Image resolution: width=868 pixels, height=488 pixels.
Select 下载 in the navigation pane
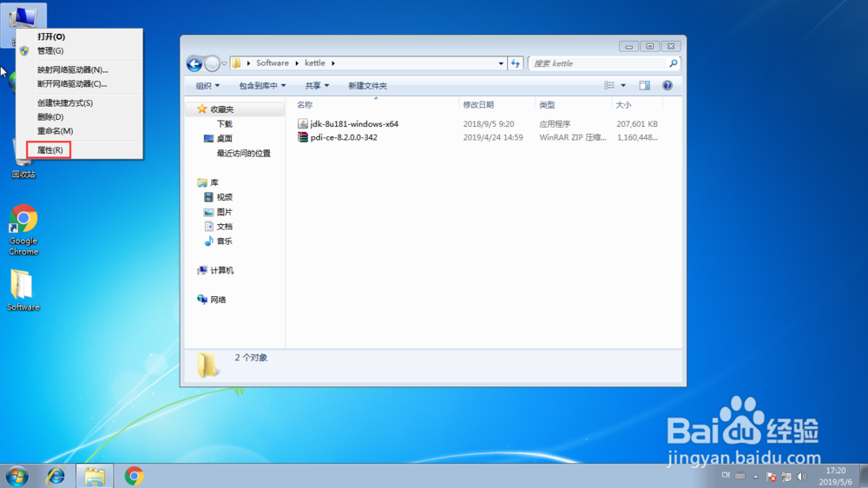click(224, 124)
